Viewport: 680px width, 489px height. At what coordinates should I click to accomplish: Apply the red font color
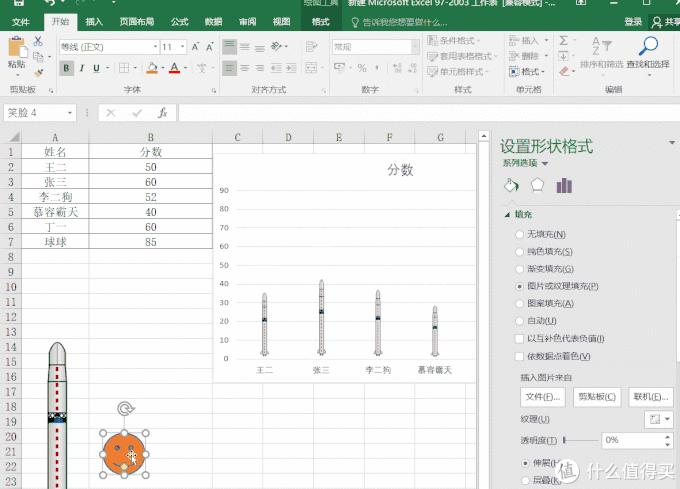(174, 68)
